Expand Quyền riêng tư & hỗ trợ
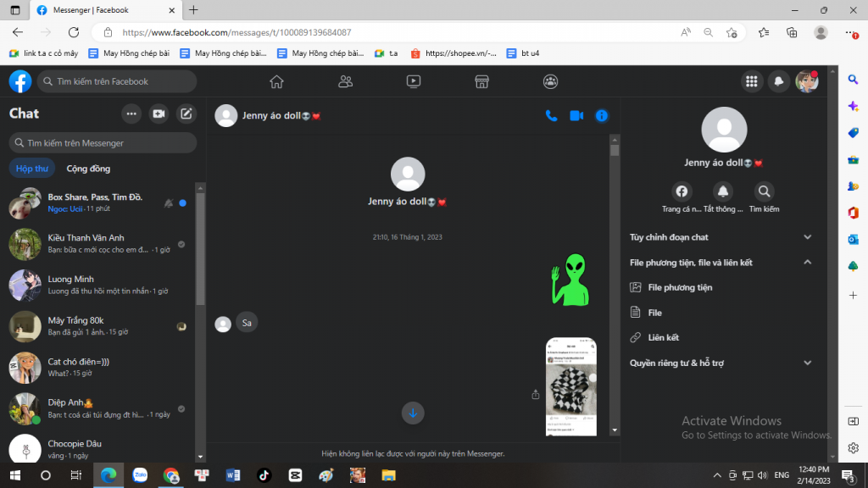 tap(807, 363)
